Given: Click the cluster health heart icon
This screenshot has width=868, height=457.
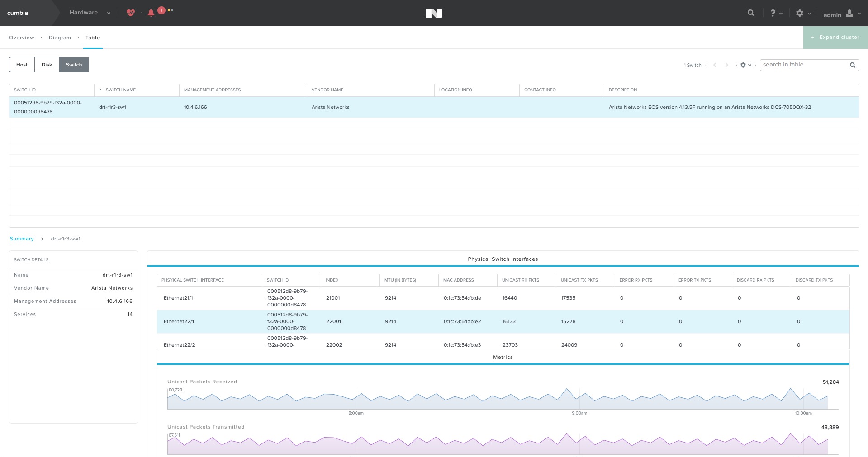Looking at the screenshot, I should [131, 13].
